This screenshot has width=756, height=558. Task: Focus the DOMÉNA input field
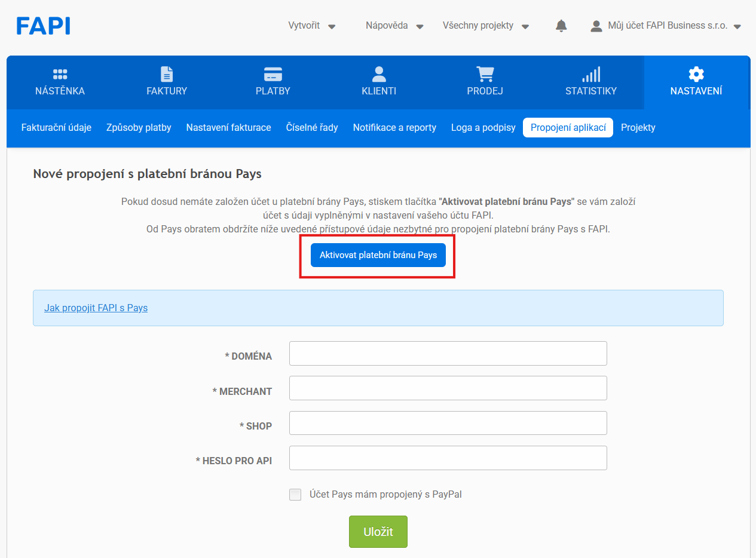448,353
